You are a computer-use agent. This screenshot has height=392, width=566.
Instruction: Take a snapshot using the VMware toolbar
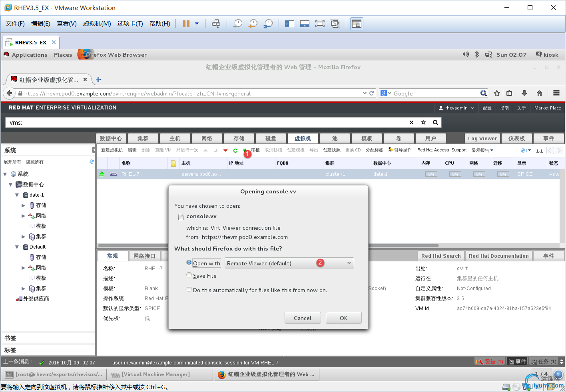click(x=238, y=24)
